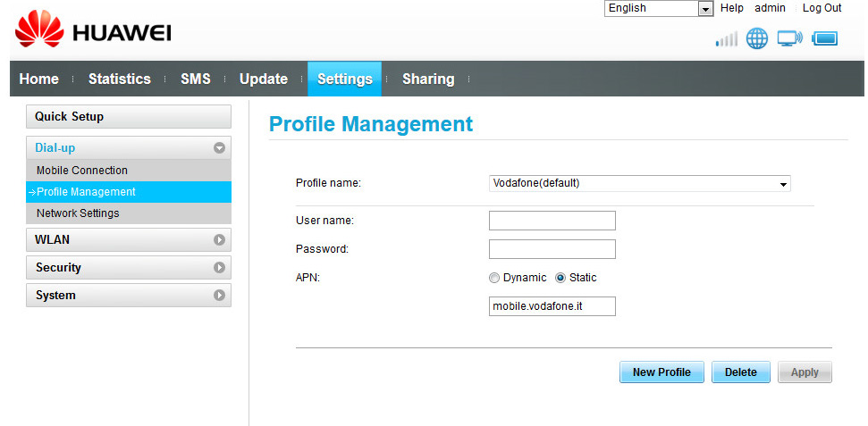This screenshot has width=868, height=426.
Task: Click the Log Out link
Action: 822,8
